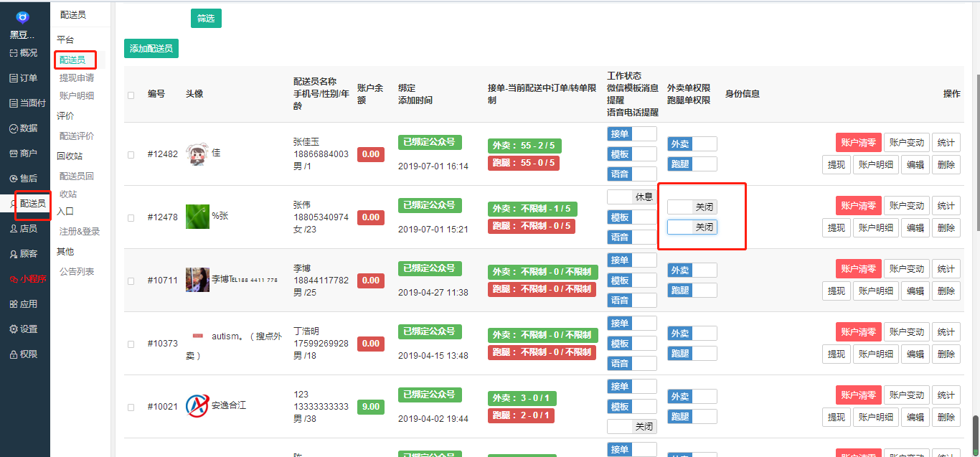This screenshot has width=980, height=457.
Task: Select 配送员 submenu under 平台
Action: point(72,60)
